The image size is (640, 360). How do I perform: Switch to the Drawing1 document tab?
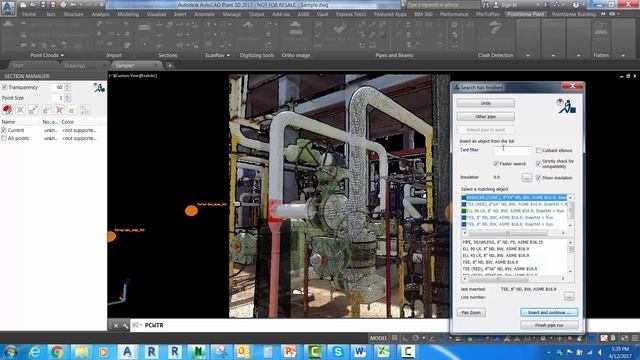[x=75, y=65]
